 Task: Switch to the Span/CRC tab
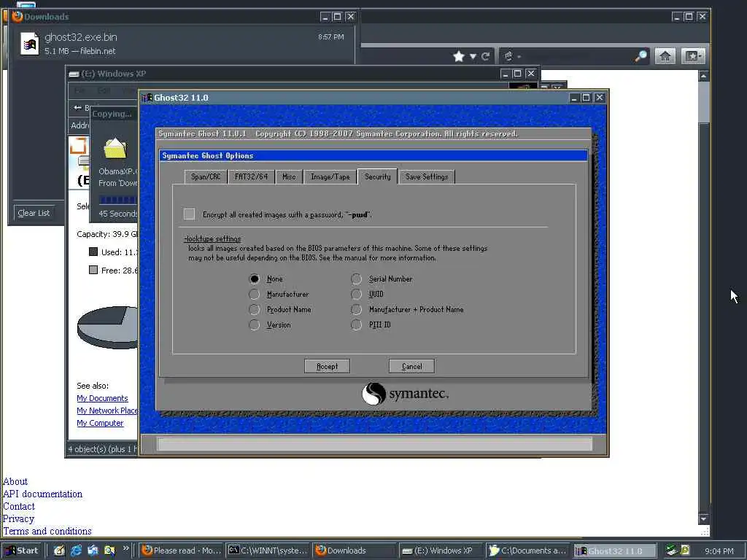point(206,176)
